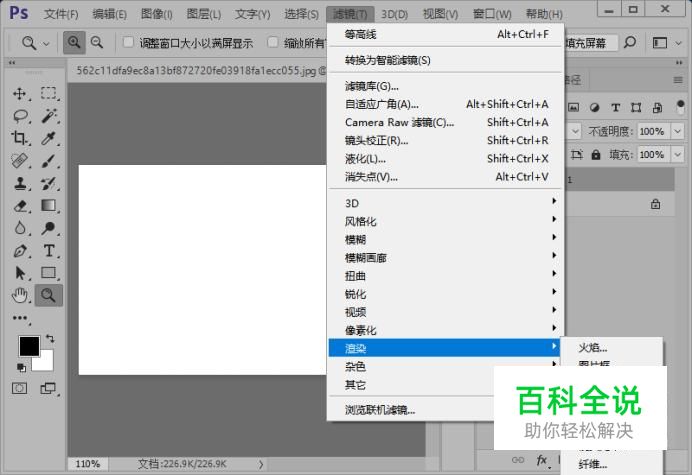692x475 pixels.
Task: Select the Path Selection tool
Action: click(20, 273)
